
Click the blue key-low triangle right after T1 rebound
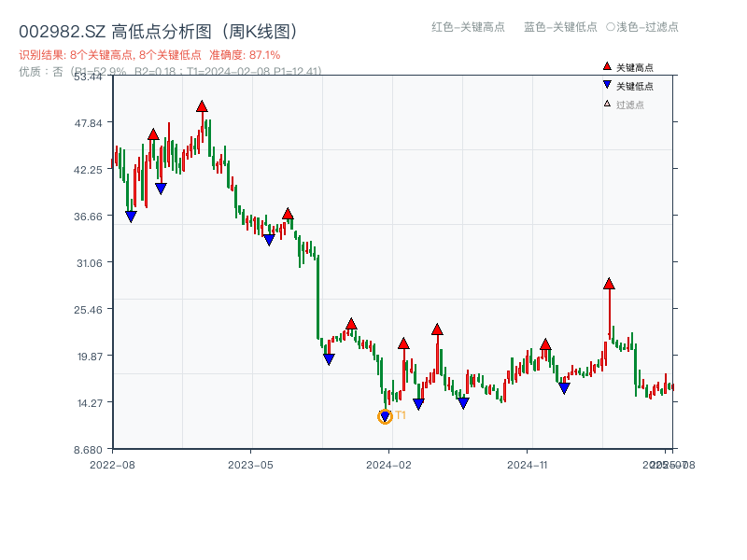418,404
